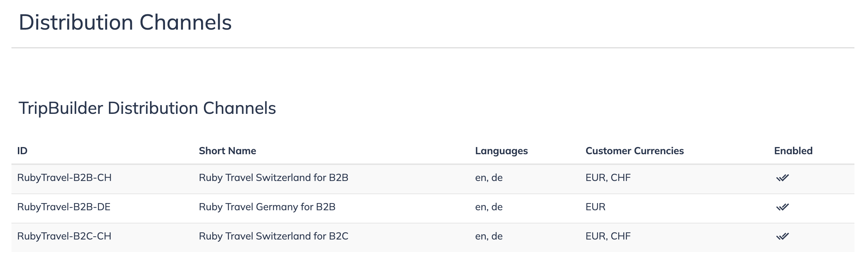Click the TripBuilder Distribution Channels heading

tap(147, 108)
